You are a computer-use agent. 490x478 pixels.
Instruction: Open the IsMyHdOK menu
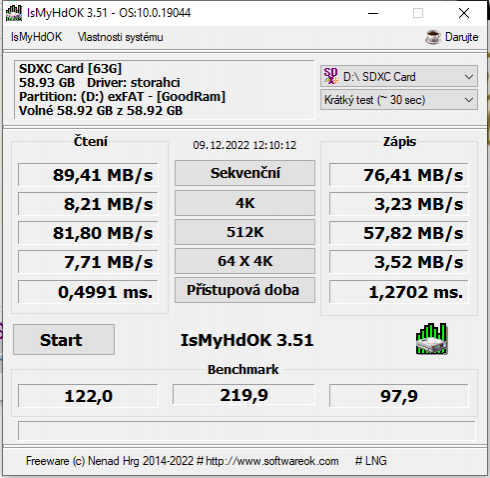pos(36,37)
